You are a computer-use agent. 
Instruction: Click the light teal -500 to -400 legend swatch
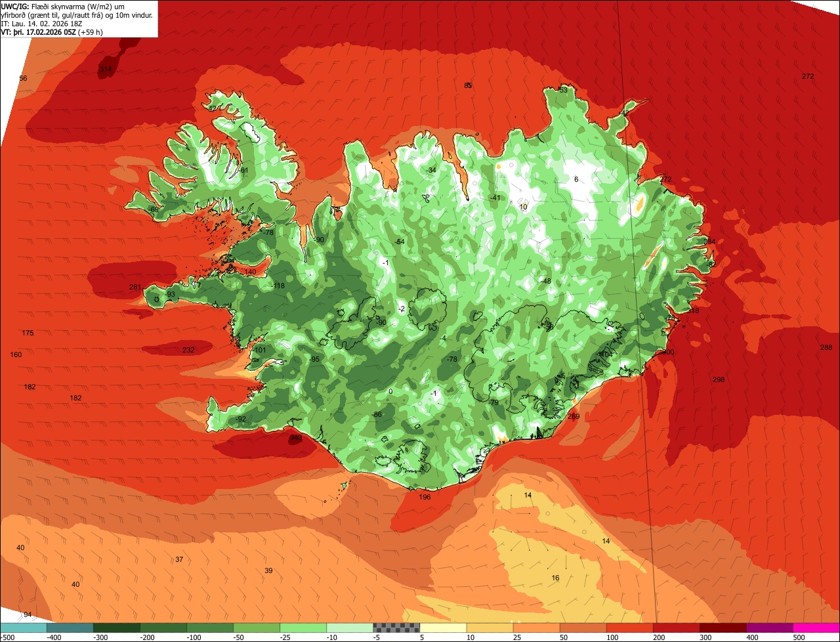(x=24, y=628)
